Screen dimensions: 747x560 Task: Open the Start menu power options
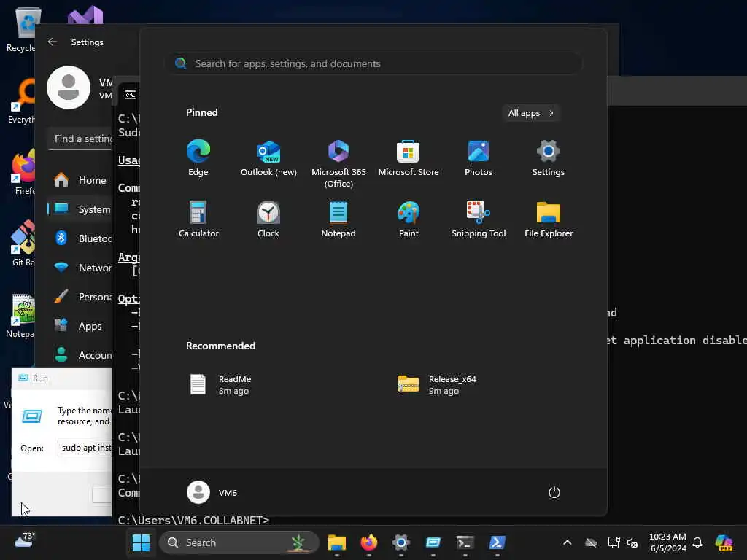pyautogui.click(x=554, y=492)
